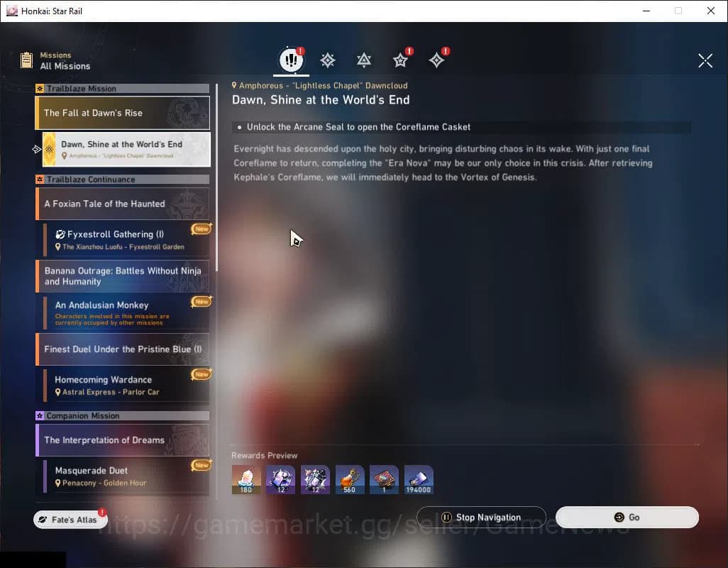View the 560 Trailblaze EXP reward icon
This screenshot has height=568, width=728.
(350, 479)
